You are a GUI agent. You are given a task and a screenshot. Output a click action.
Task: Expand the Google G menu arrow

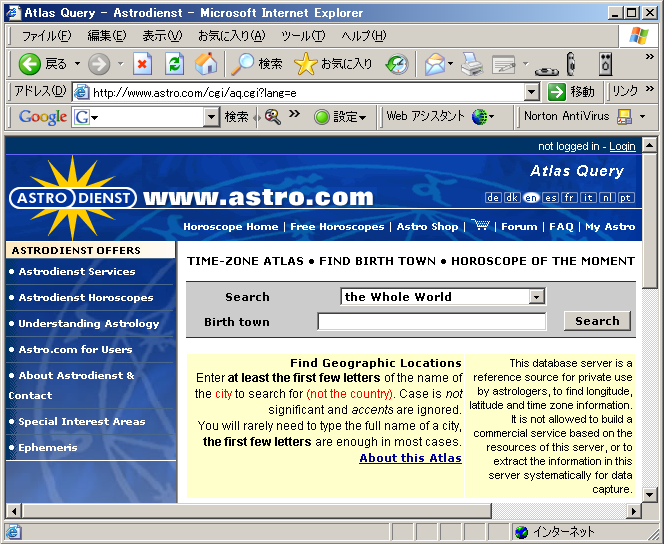click(94, 117)
